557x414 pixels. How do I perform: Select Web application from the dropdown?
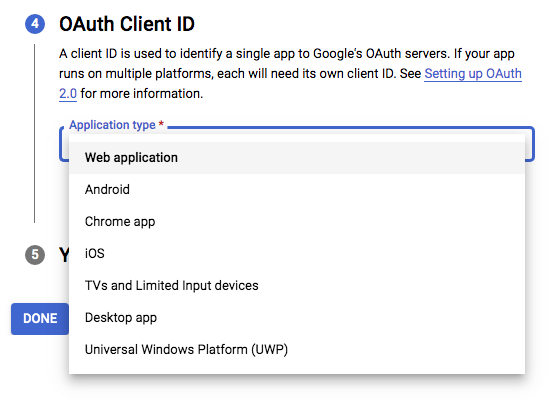(x=297, y=158)
